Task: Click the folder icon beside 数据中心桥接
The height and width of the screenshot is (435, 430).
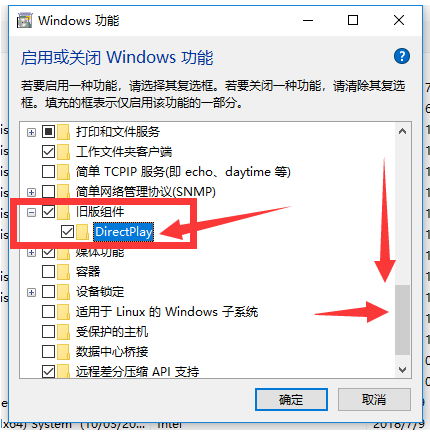Action: (x=63, y=352)
